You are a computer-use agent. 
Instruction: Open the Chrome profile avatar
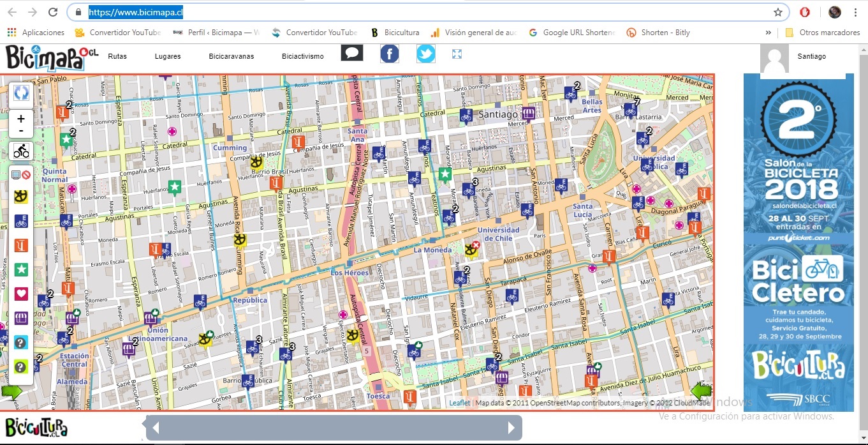[x=835, y=12]
